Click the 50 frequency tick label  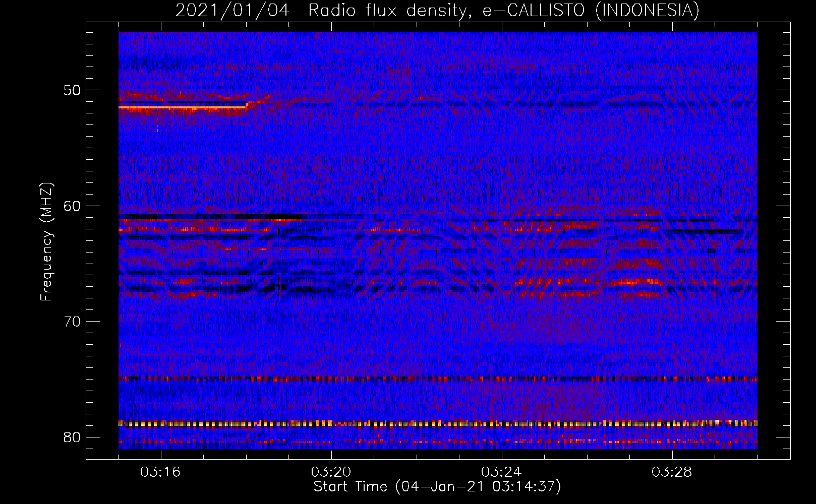72,91
